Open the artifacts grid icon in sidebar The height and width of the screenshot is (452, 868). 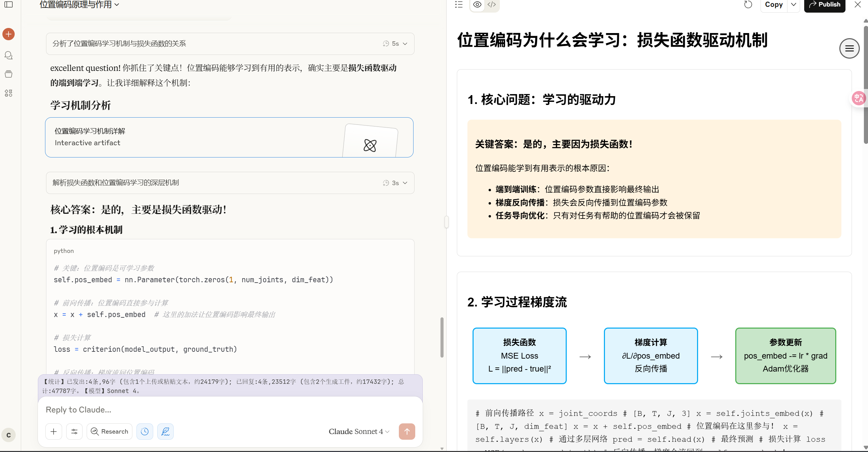(x=9, y=93)
